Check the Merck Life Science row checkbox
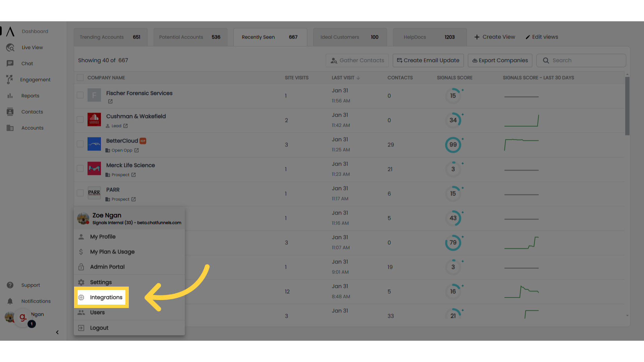644x362 pixels. [x=80, y=169]
